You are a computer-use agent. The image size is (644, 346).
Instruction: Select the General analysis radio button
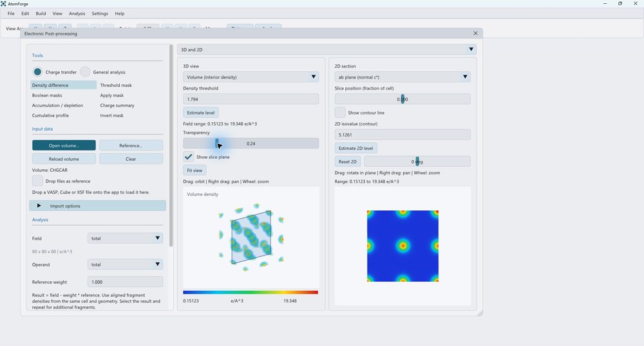click(x=85, y=72)
